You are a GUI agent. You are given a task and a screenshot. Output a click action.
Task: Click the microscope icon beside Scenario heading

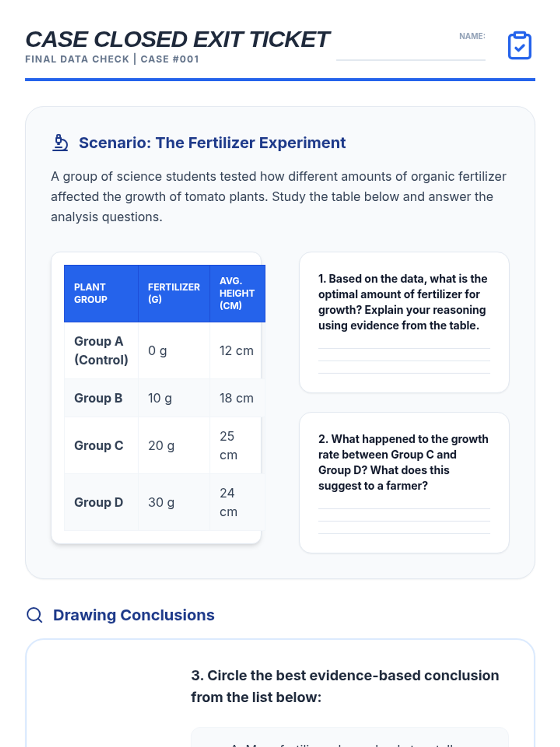coord(60,143)
